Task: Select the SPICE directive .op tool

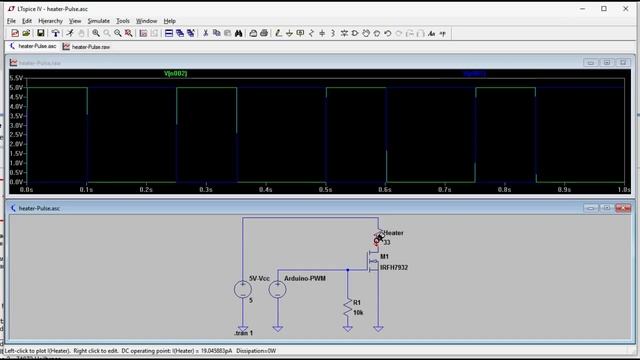Action: tap(443, 33)
